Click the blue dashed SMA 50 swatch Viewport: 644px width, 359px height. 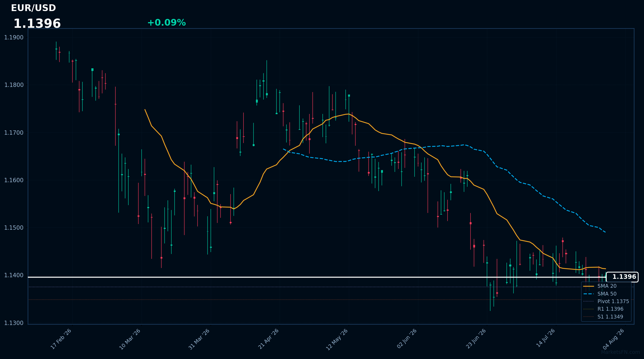(589, 294)
